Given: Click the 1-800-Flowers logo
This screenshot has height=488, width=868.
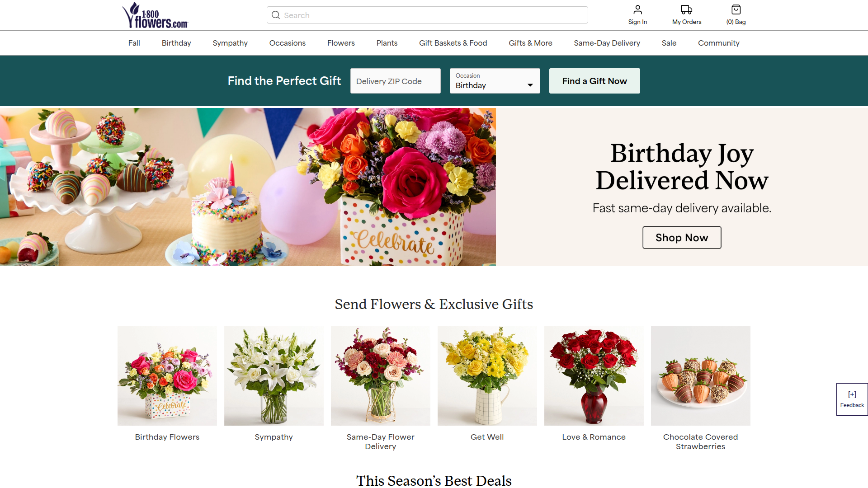Looking at the screenshot, I should (x=155, y=15).
